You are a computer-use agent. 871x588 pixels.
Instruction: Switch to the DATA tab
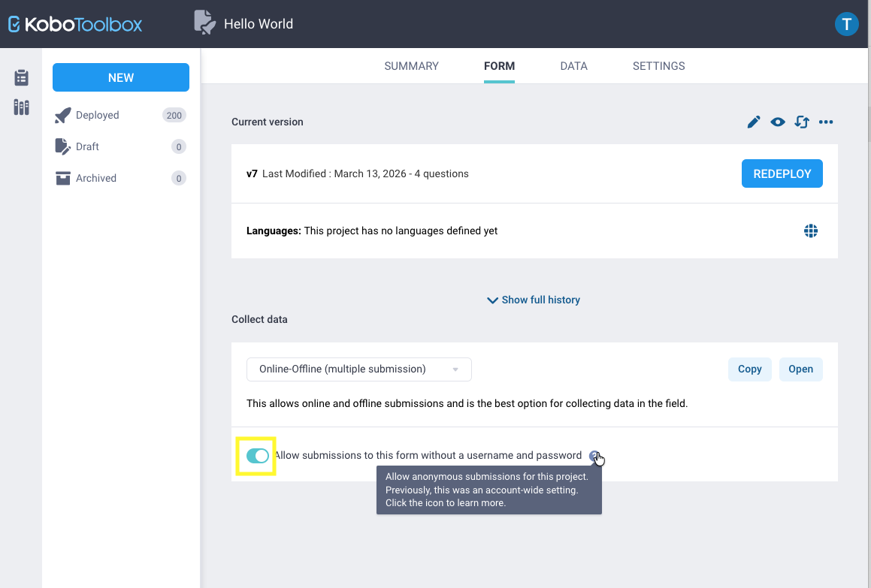coord(573,66)
